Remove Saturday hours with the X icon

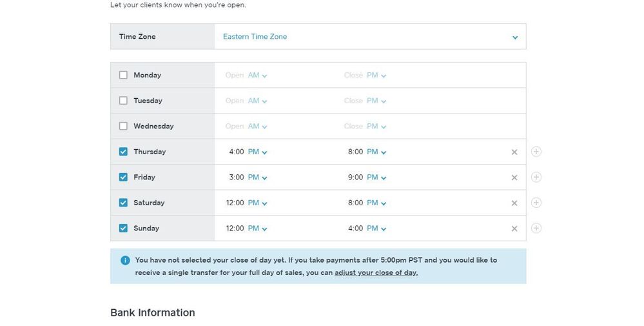click(514, 203)
